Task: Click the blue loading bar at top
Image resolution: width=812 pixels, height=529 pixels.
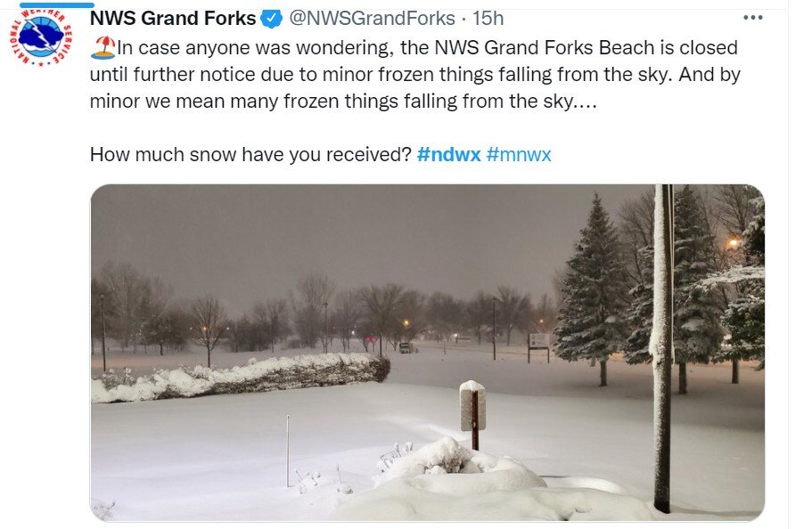Action: tap(57, 5)
